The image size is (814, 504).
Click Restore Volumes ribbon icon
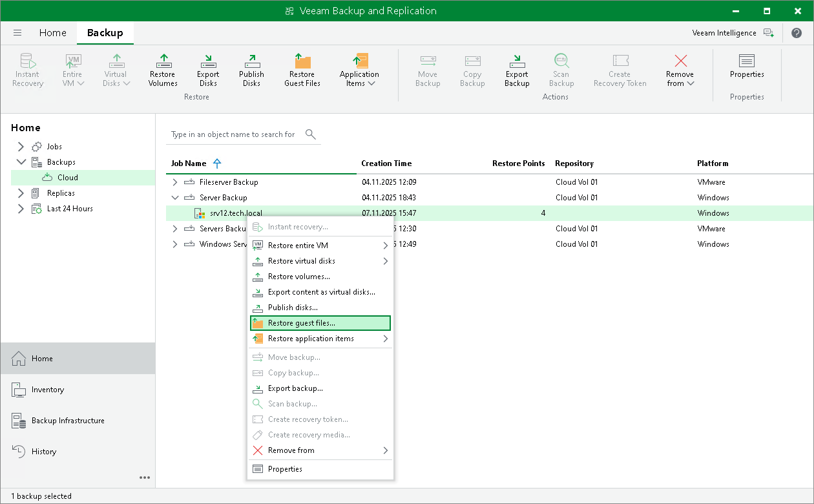pyautogui.click(x=163, y=70)
